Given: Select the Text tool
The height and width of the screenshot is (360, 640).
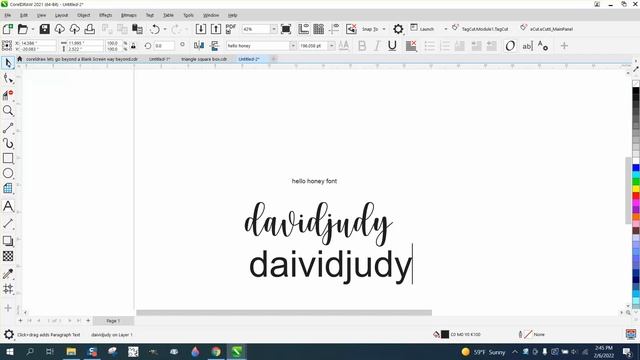Looking at the screenshot, I should pyautogui.click(x=8, y=206).
